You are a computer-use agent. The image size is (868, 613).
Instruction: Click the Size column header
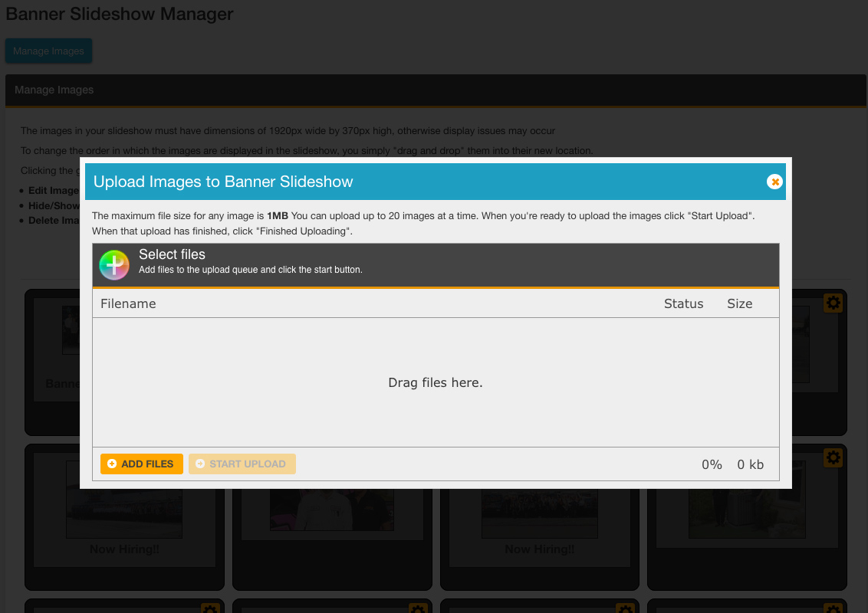click(x=739, y=303)
